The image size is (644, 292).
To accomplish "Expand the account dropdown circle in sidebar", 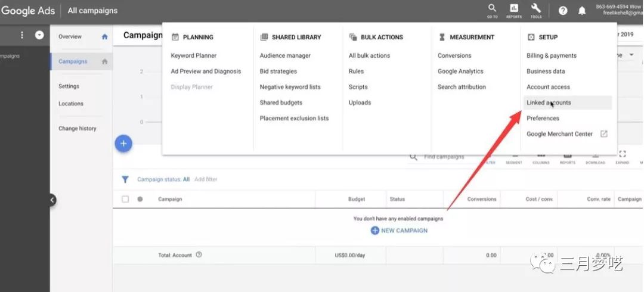I will click(x=39, y=35).
